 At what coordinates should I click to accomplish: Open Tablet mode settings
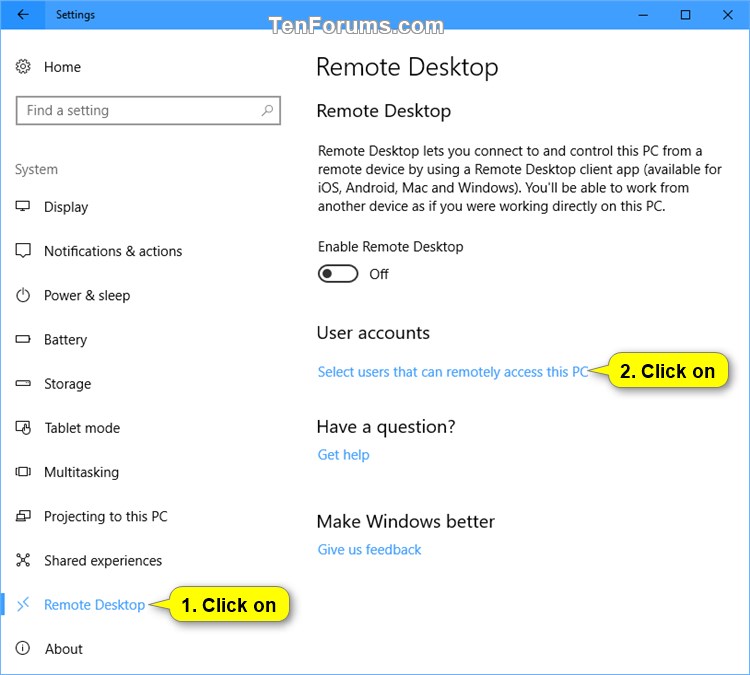point(82,428)
